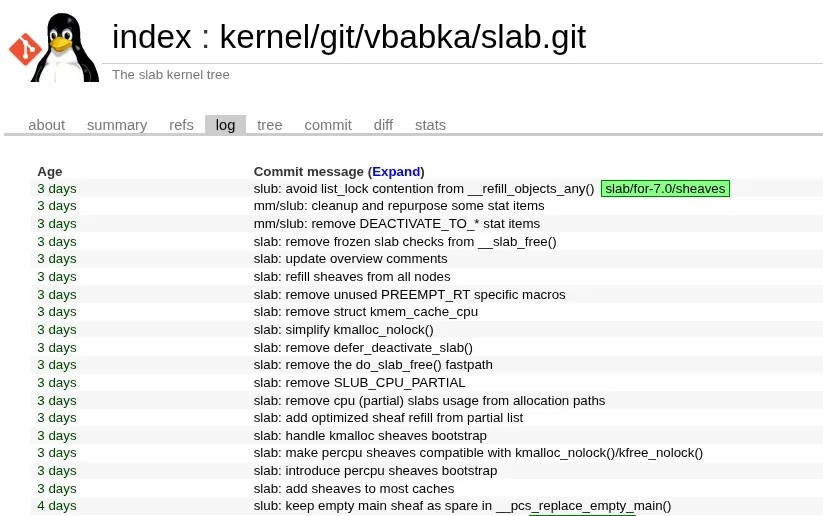
Task: Open the refs tab
Action: click(x=181, y=125)
